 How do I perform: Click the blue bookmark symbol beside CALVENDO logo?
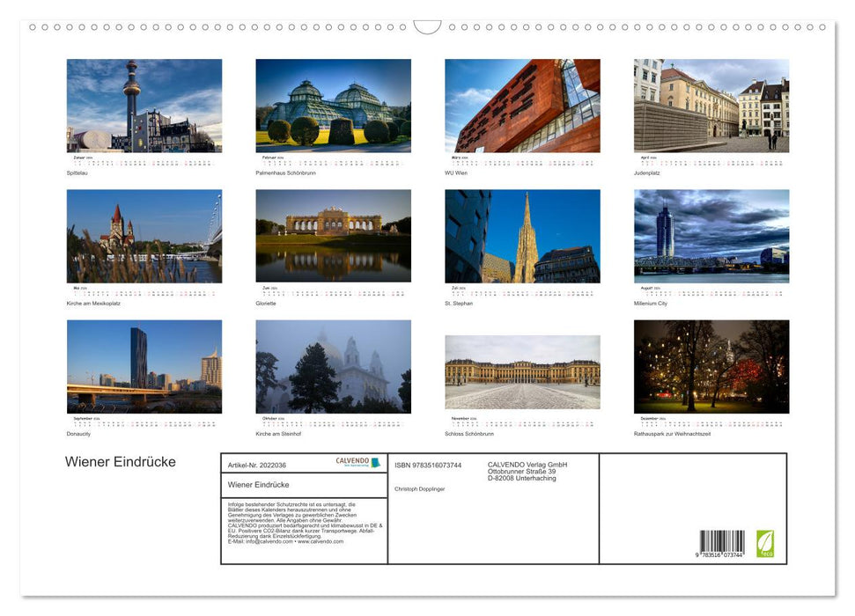click(376, 461)
